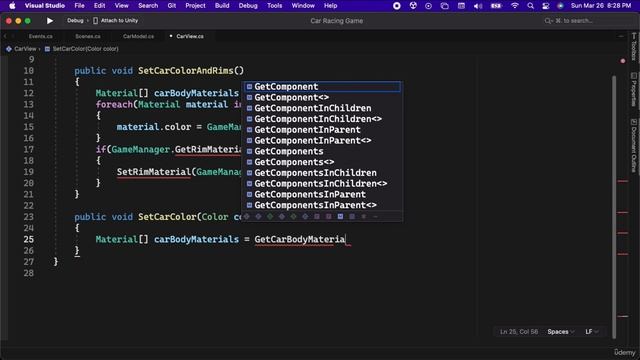
Task: Open the LF line-ending dropdown
Action: (x=591, y=332)
